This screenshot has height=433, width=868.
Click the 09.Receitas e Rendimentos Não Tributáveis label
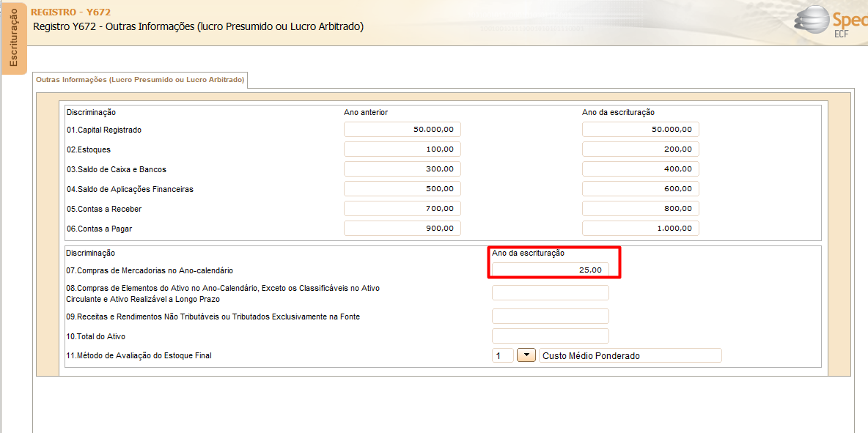[213, 317]
